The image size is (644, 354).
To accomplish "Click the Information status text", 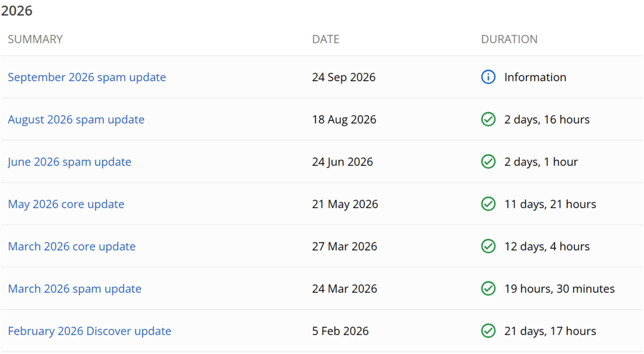I will pos(535,77).
